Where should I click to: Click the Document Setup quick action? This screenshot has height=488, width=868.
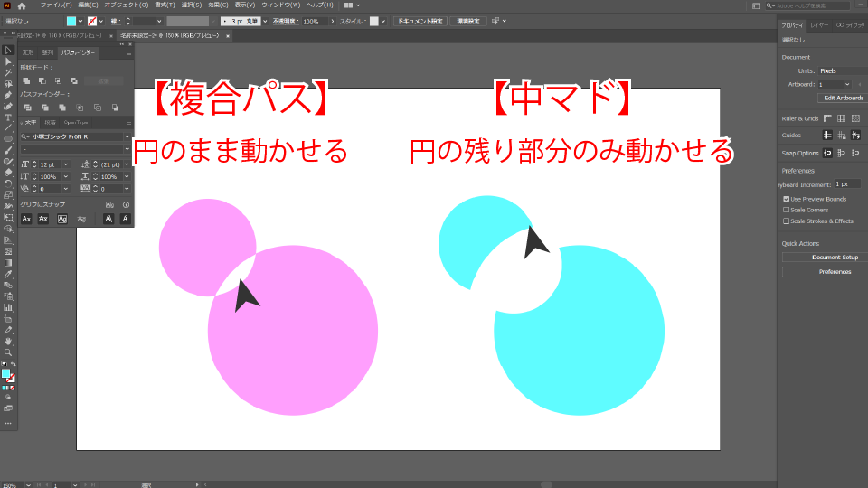point(826,258)
